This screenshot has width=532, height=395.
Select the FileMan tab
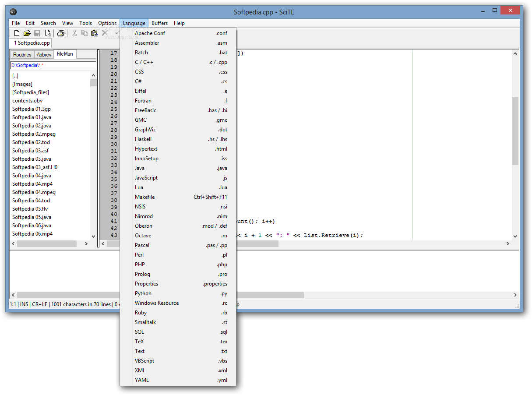click(x=65, y=54)
